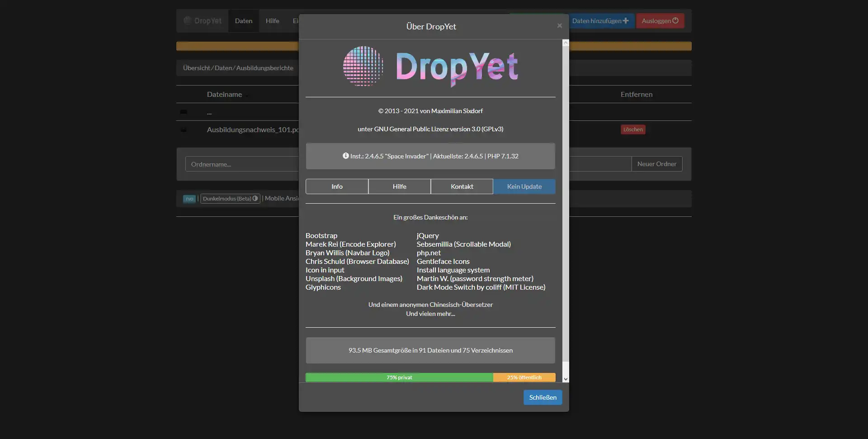Click the 'Install language system' credit
Viewport: 868px width, 439px height.
453,270
